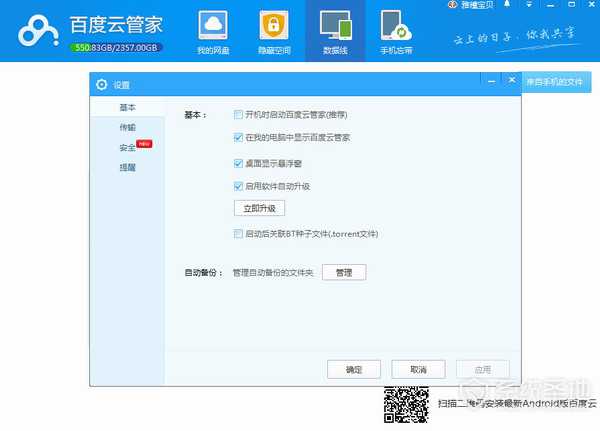This screenshot has height=431, width=600.
Task: Toggle the .torrent file association checkbox
Action: (238, 233)
